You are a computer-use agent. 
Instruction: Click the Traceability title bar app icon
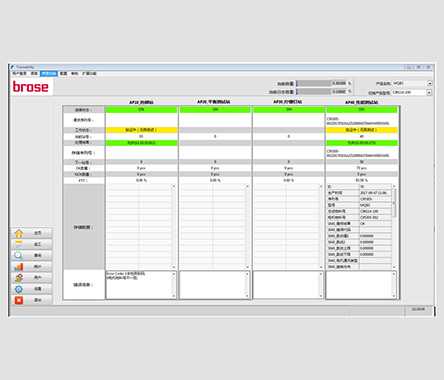point(13,67)
